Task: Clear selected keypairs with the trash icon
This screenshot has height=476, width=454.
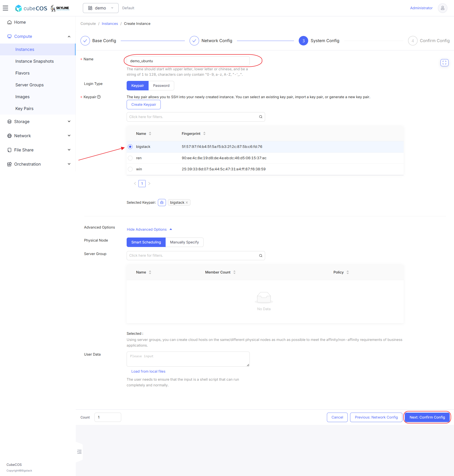Action: point(162,203)
